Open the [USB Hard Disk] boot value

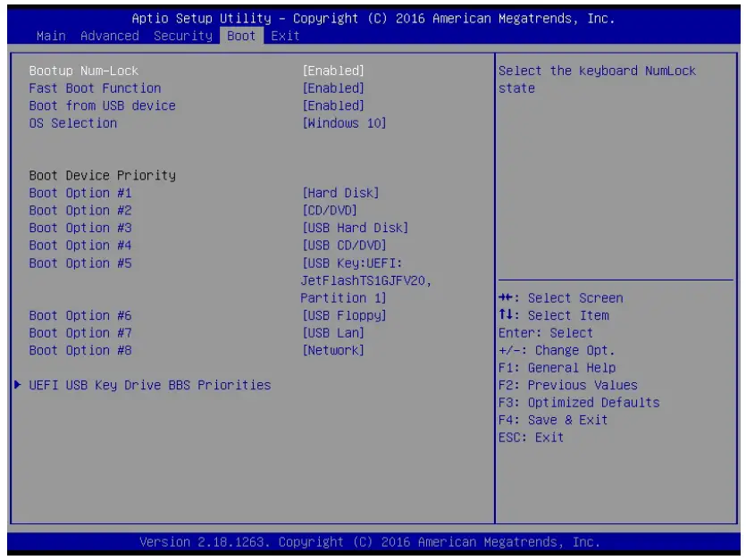pos(356,228)
